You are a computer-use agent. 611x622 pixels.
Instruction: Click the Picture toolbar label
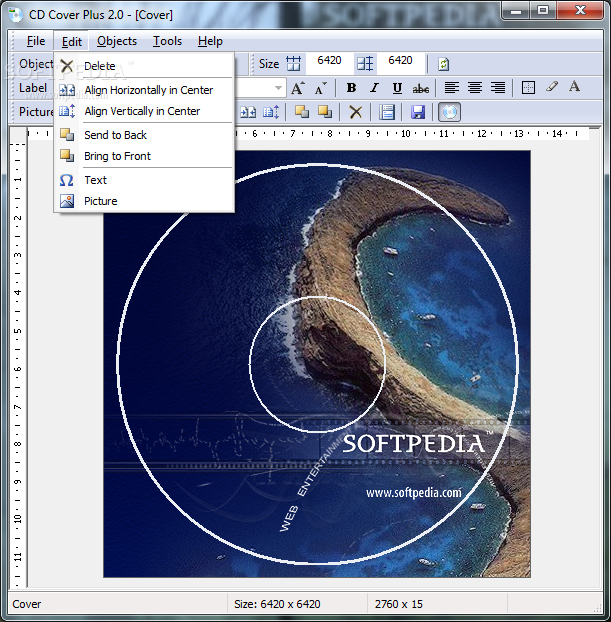click(x=36, y=112)
